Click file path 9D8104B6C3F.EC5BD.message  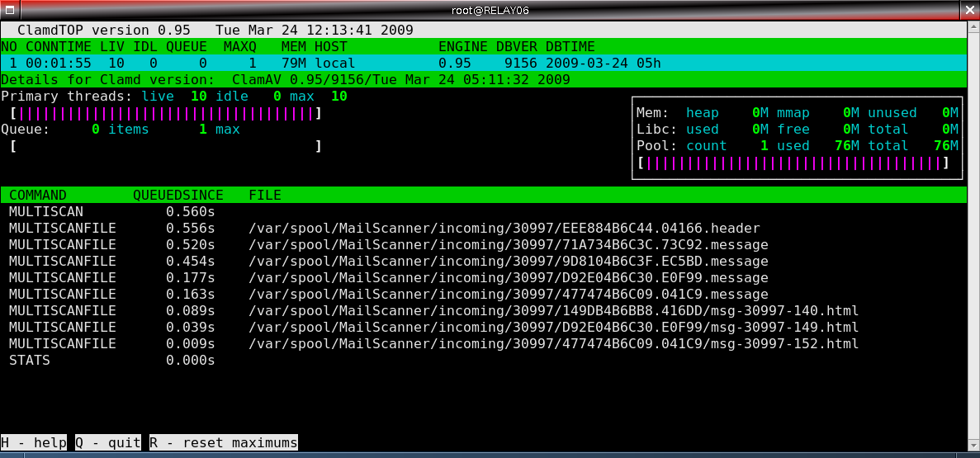(509, 261)
